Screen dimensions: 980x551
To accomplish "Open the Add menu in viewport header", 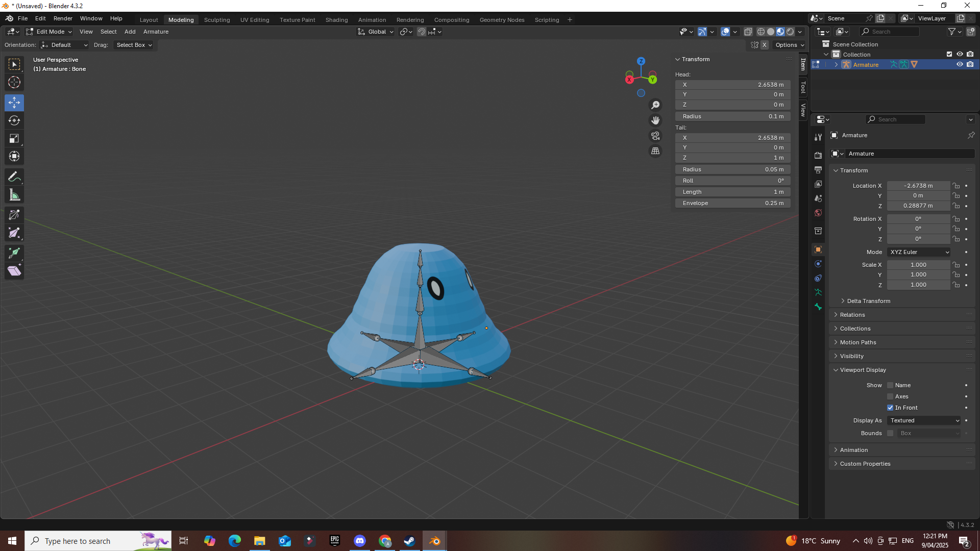I will [x=130, y=32].
